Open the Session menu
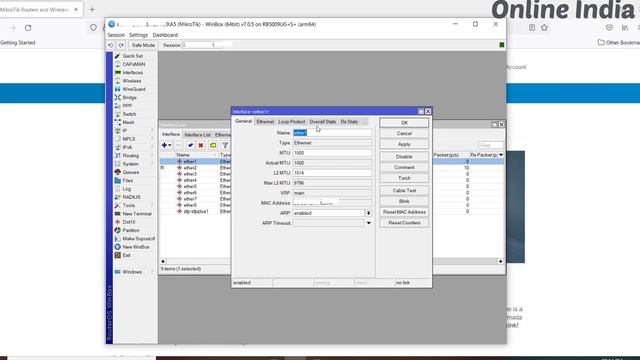The image size is (640, 360). tap(116, 35)
